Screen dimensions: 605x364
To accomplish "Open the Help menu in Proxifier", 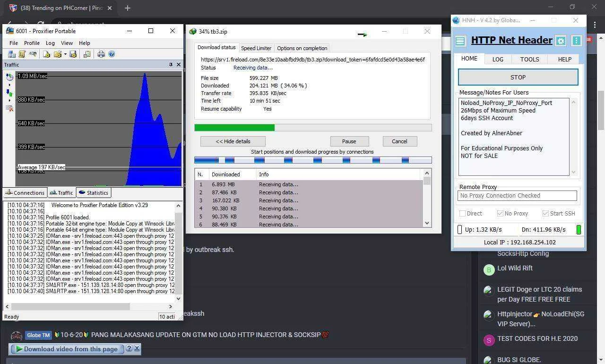I will tap(84, 43).
